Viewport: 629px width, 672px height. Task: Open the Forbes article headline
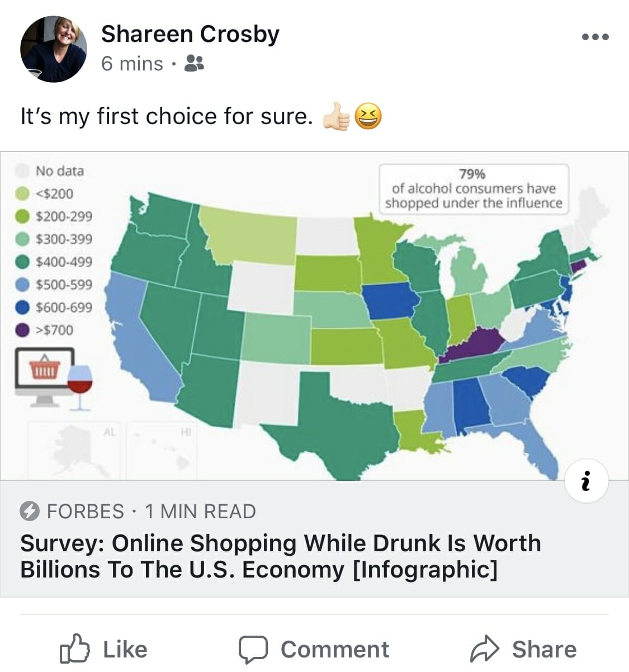[281, 556]
